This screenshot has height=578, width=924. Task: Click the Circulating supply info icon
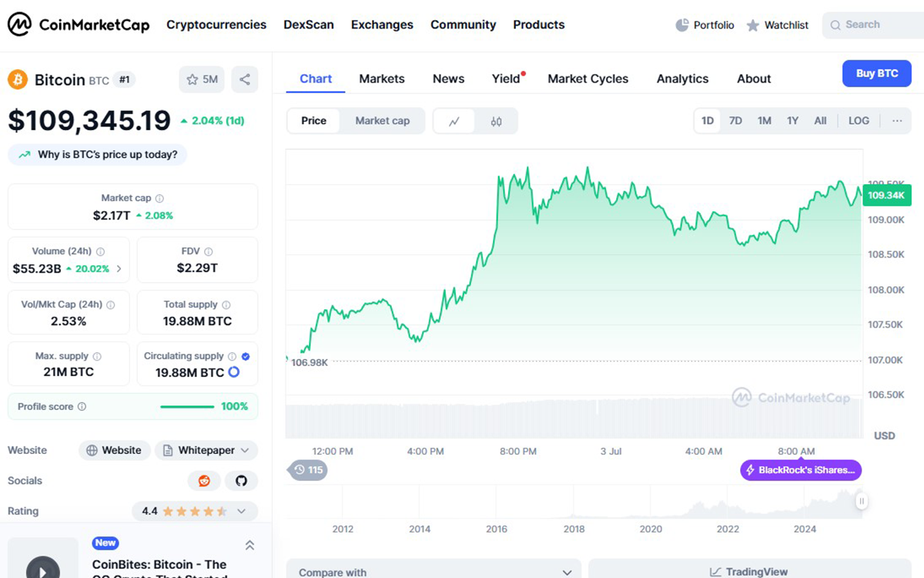pyautogui.click(x=233, y=357)
